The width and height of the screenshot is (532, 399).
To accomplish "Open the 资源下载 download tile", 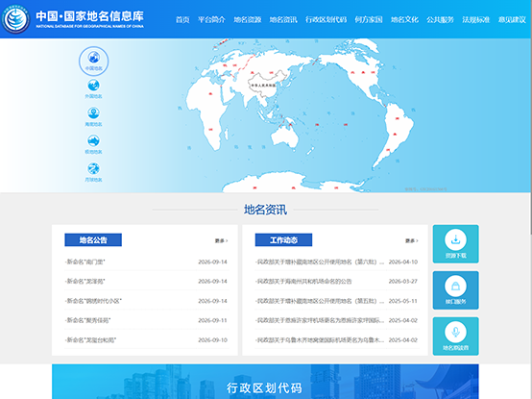I will pyautogui.click(x=456, y=244).
